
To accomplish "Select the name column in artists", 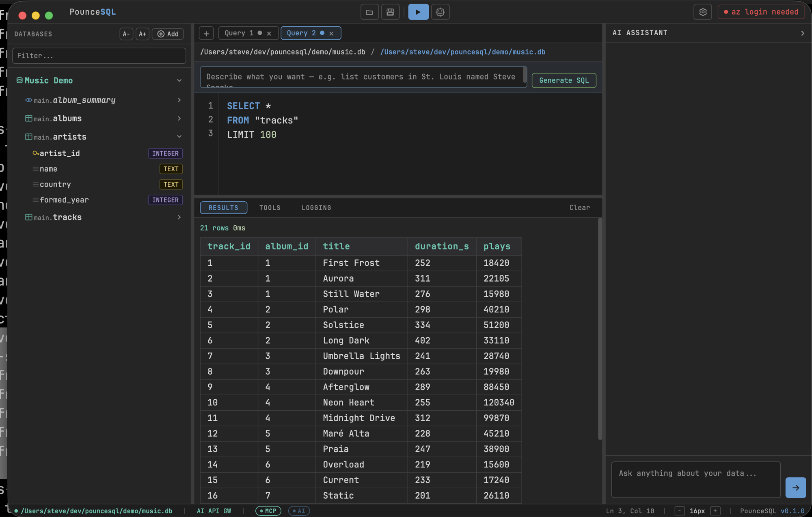I will coord(107,169).
